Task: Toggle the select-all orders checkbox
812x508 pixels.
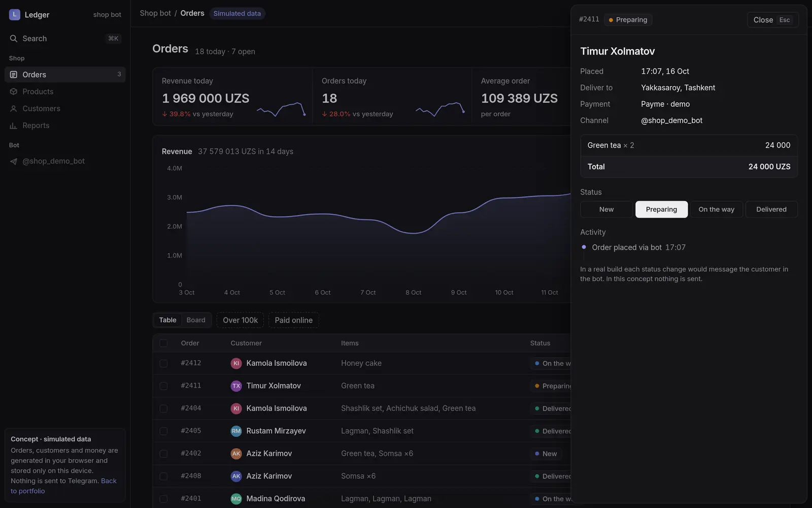Action: click(163, 343)
